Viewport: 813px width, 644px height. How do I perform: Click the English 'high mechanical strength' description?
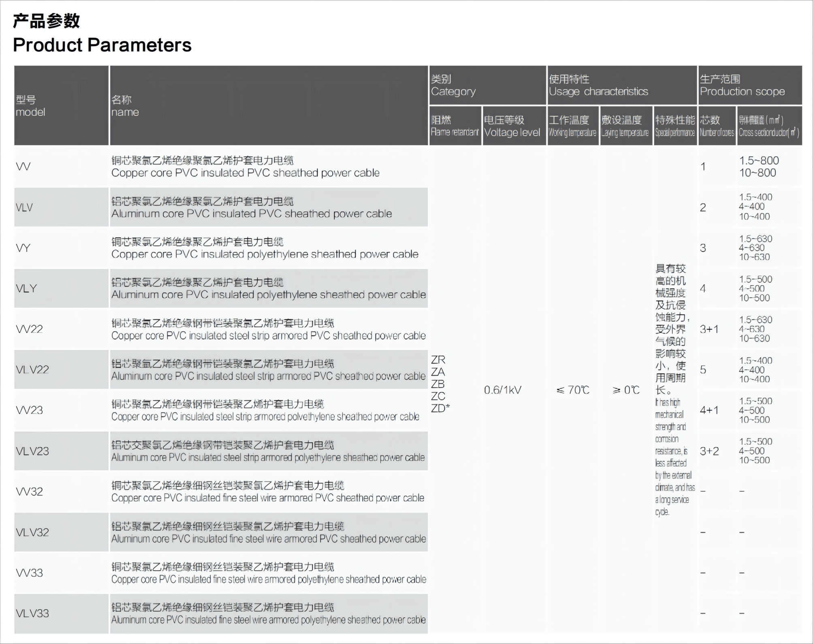[675, 457]
